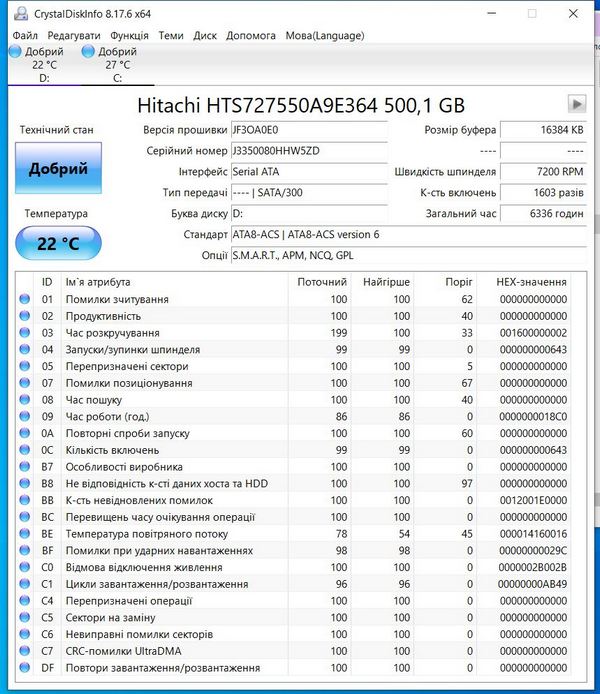
Task: Click the 22 °C temperature button
Action: tap(58, 243)
